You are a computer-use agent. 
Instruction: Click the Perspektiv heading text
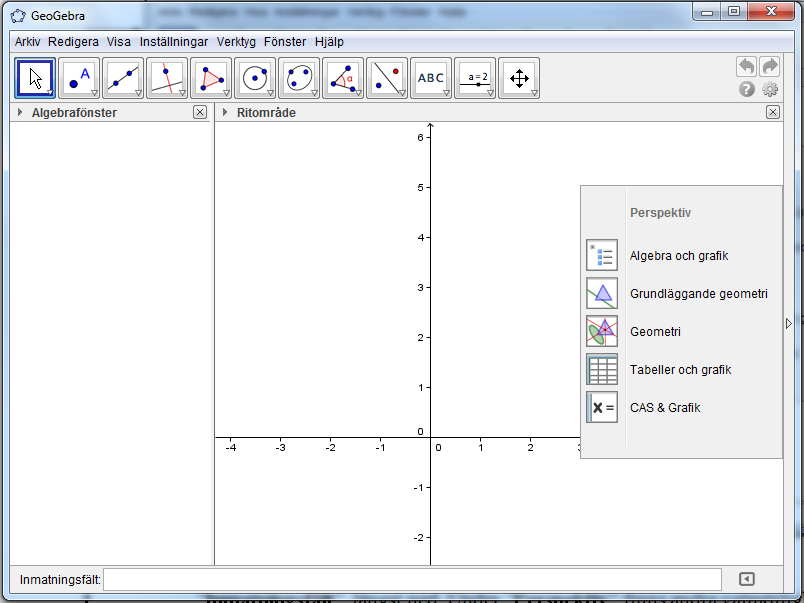pyautogui.click(x=660, y=213)
